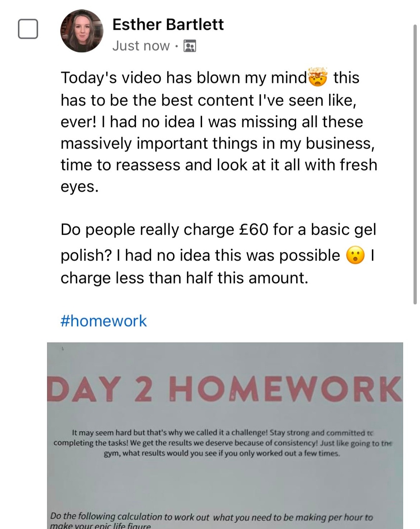Click the word 'eyes.' ending the first paragraph
The width and height of the screenshot is (420, 529).
tap(80, 187)
